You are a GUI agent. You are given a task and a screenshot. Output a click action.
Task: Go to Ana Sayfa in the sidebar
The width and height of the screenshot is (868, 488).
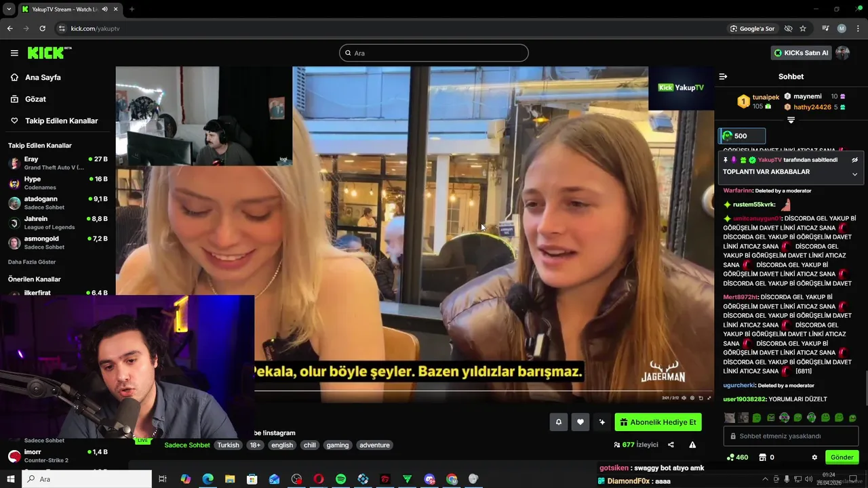pos(43,77)
